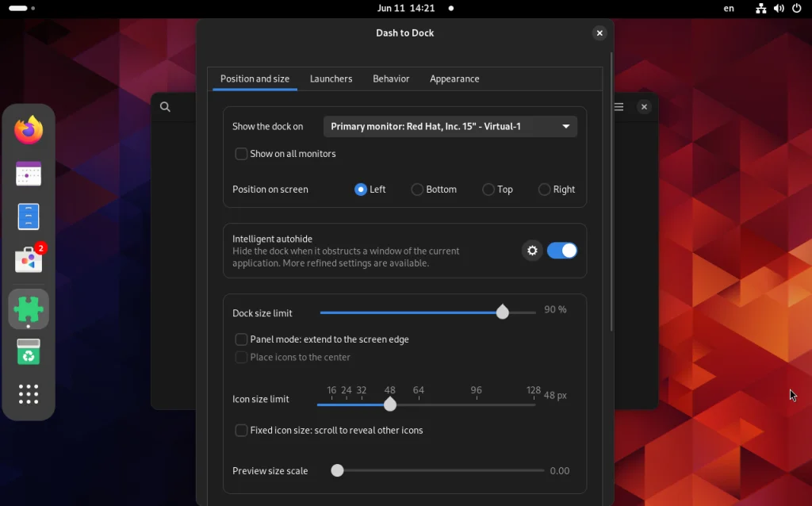Expand the Show the dock on monitor dropdown
Image resolution: width=812 pixels, height=506 pixels.
[450, 126]
